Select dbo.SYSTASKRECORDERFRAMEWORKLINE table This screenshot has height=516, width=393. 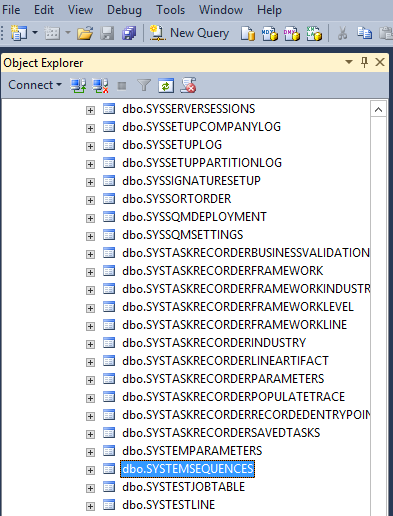point(234,325)
